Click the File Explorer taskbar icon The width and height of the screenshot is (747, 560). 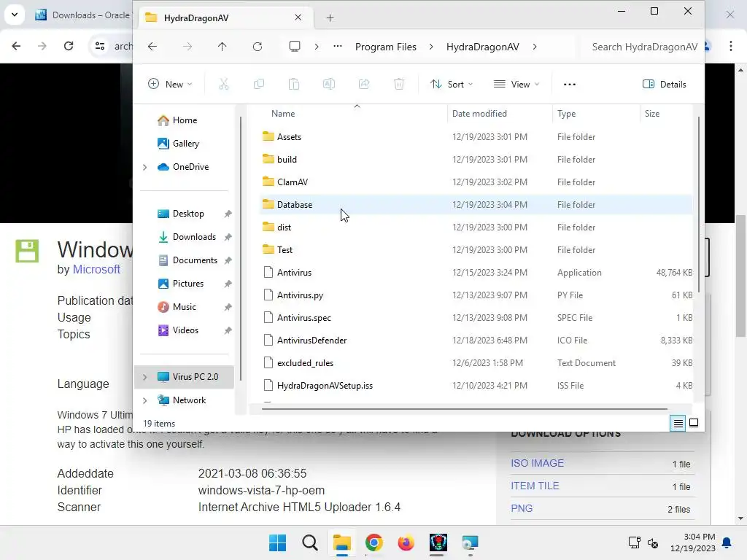pos(341,542)
